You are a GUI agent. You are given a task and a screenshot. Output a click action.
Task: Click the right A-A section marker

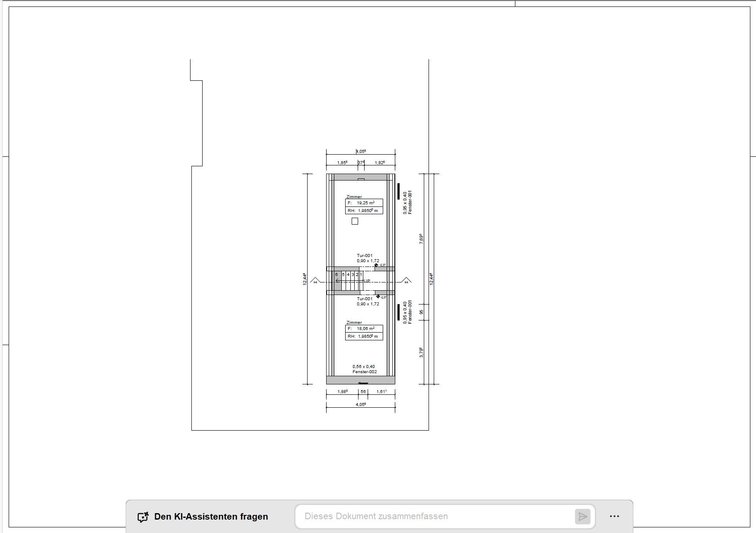click(x=406, y=281)
